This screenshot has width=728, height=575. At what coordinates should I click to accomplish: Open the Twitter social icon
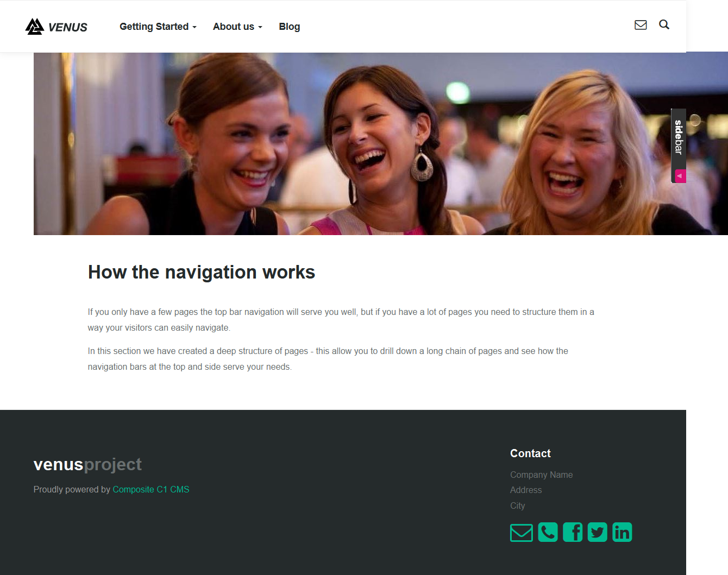click(597, 532)
